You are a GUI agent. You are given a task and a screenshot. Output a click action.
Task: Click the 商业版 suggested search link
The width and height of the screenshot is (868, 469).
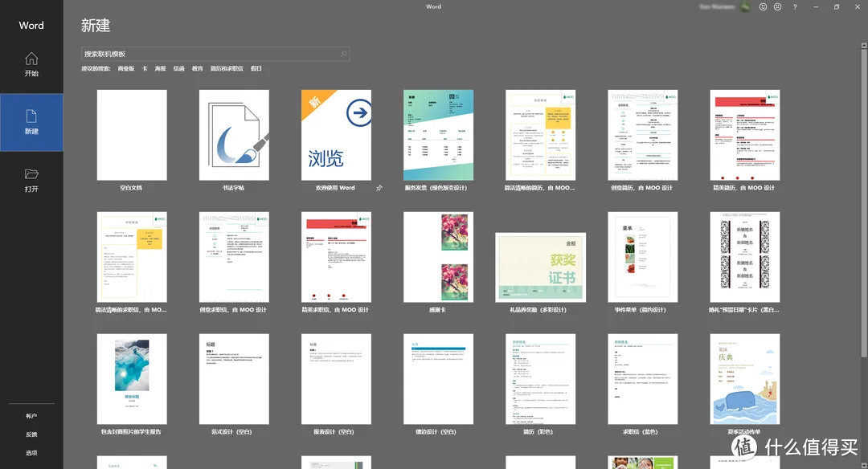point(126,69)
